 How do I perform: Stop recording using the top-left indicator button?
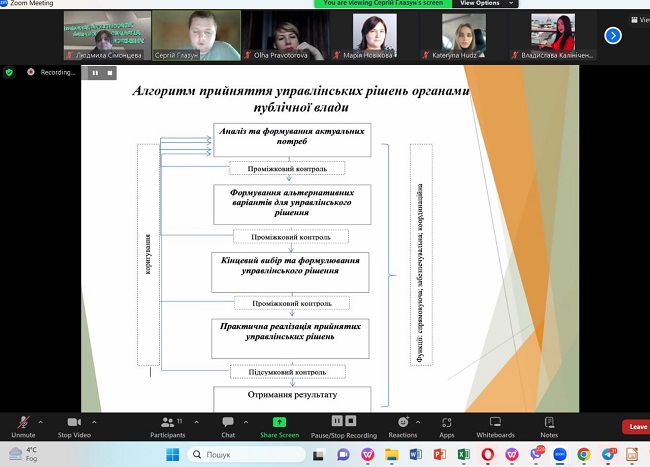click(110, 73)
